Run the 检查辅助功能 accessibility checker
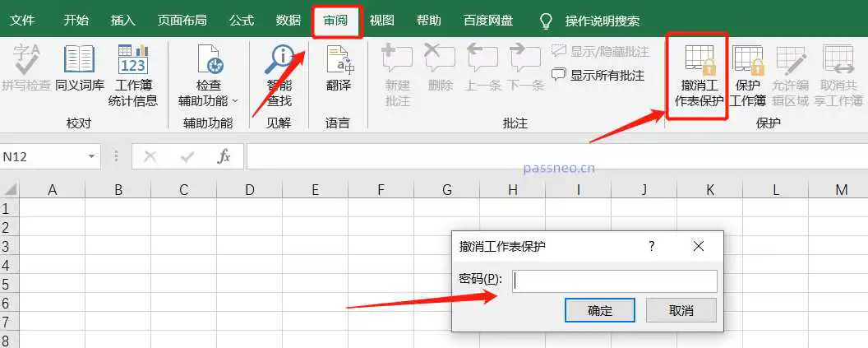This screenshot has height=348, width=868. pyautogui.click(x=208, y=76)
